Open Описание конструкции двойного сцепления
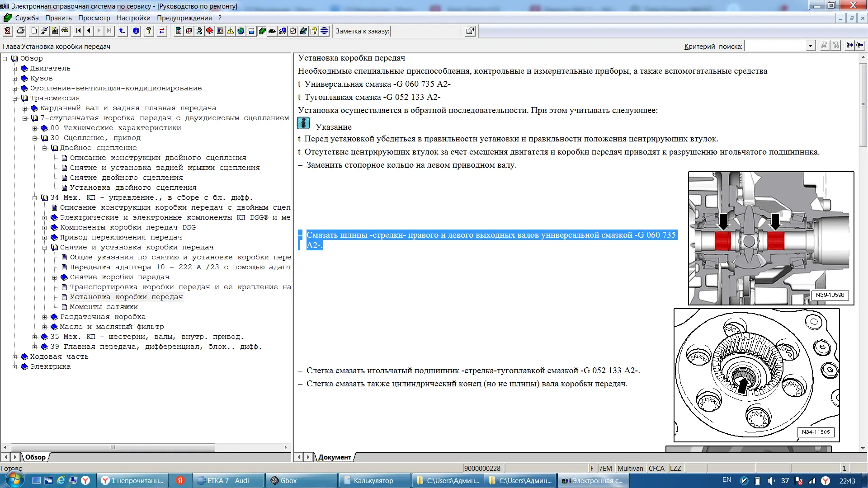 (158, 158)
